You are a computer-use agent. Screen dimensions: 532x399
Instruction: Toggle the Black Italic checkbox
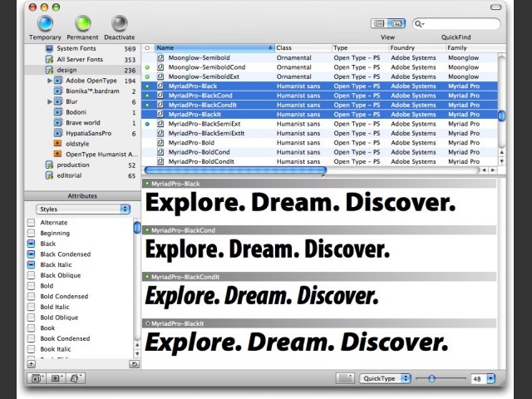point(32,264)
